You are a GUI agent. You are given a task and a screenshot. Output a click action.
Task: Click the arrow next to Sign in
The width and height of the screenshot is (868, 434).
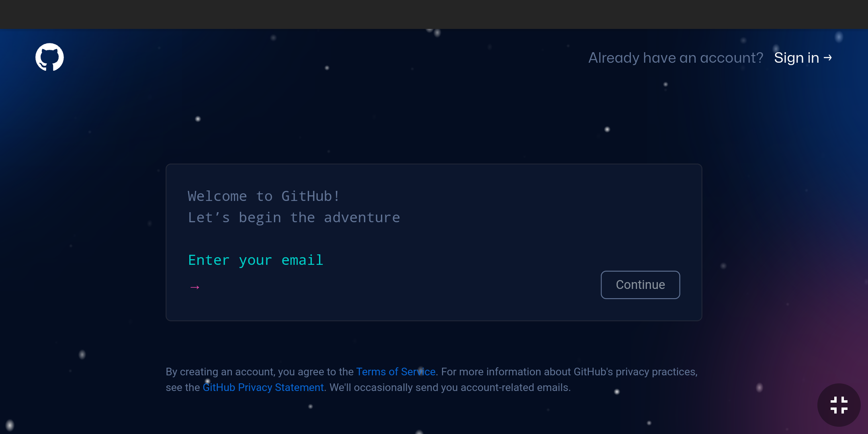coord(828,58)
